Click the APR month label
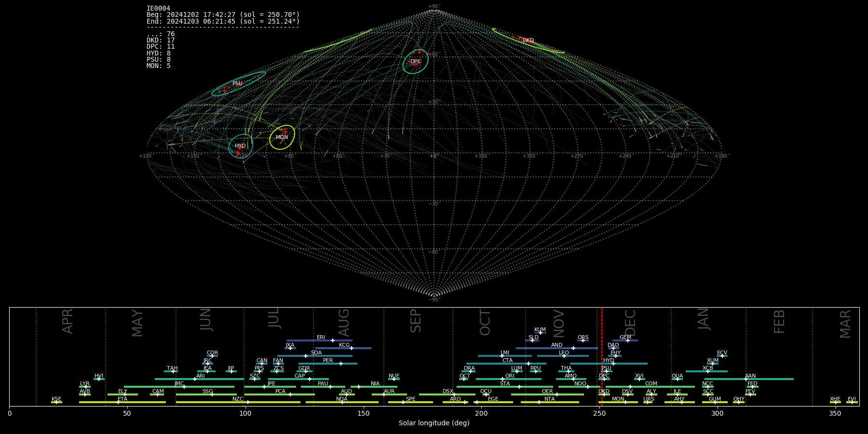 pyautogui.click(x=68, y=321)
